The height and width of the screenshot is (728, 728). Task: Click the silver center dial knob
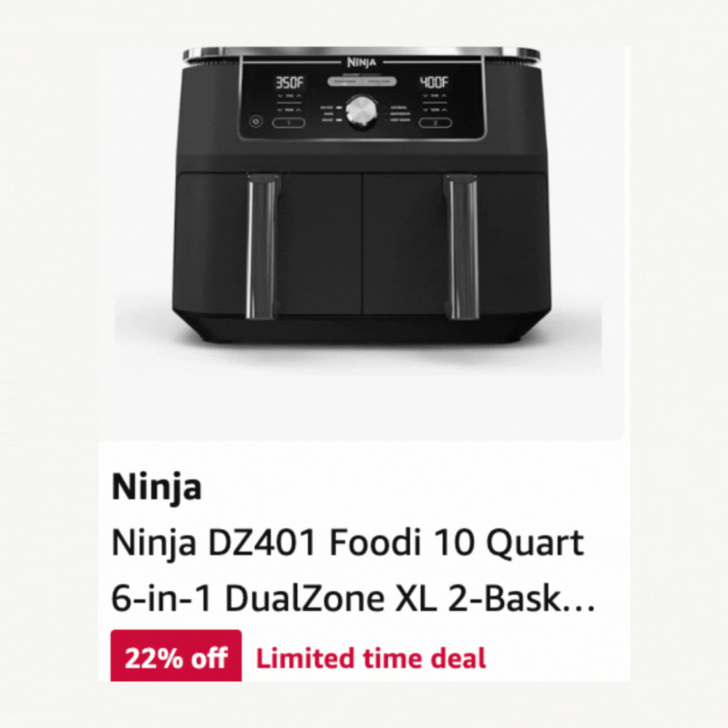(x=362, y=112)
